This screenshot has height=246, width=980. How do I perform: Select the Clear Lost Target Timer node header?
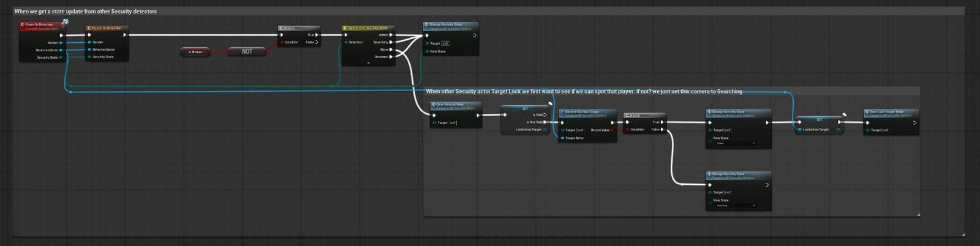pyautogui.click(x=891, y=113)
